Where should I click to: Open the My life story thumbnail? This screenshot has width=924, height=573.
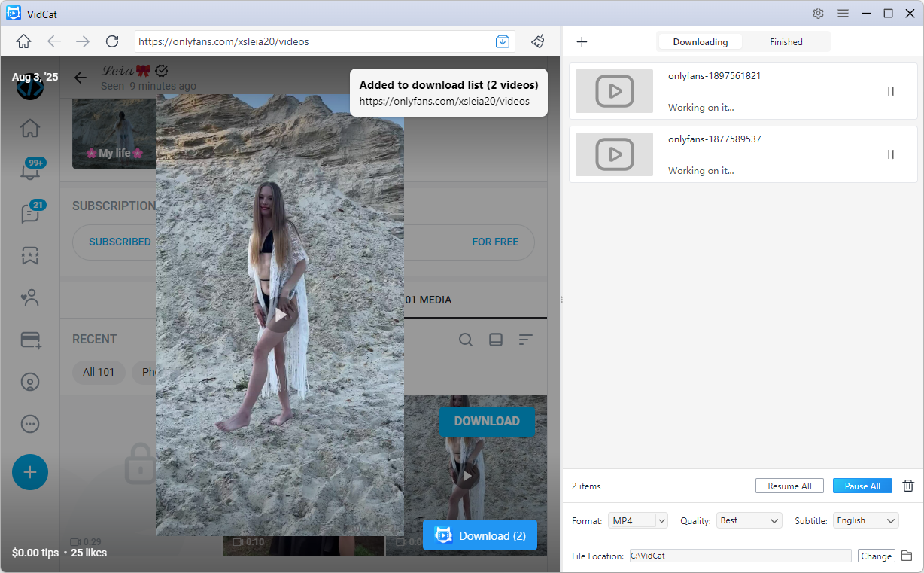pos(114,134)
